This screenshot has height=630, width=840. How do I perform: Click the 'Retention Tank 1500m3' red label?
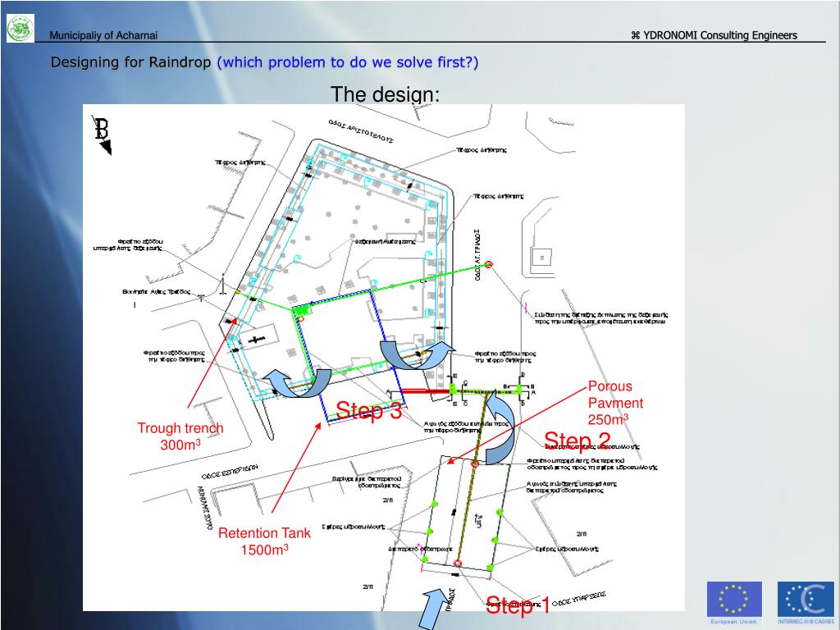[264, 541]
